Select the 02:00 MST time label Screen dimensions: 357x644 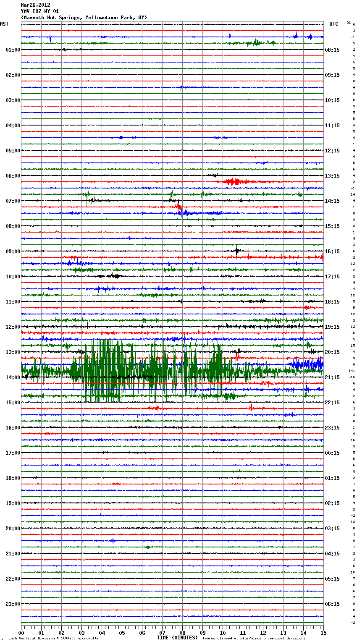pos(13,75)
